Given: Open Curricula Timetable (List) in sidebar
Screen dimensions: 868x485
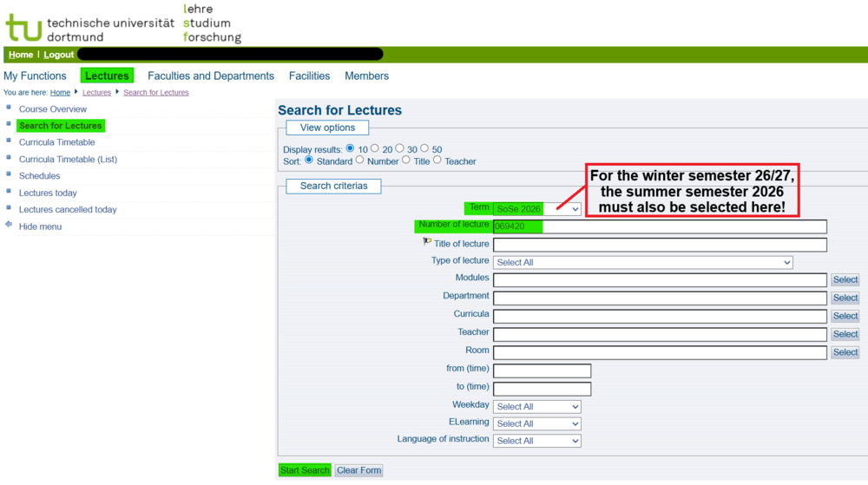Looking at the screenshot, I should tap(68, 159).
